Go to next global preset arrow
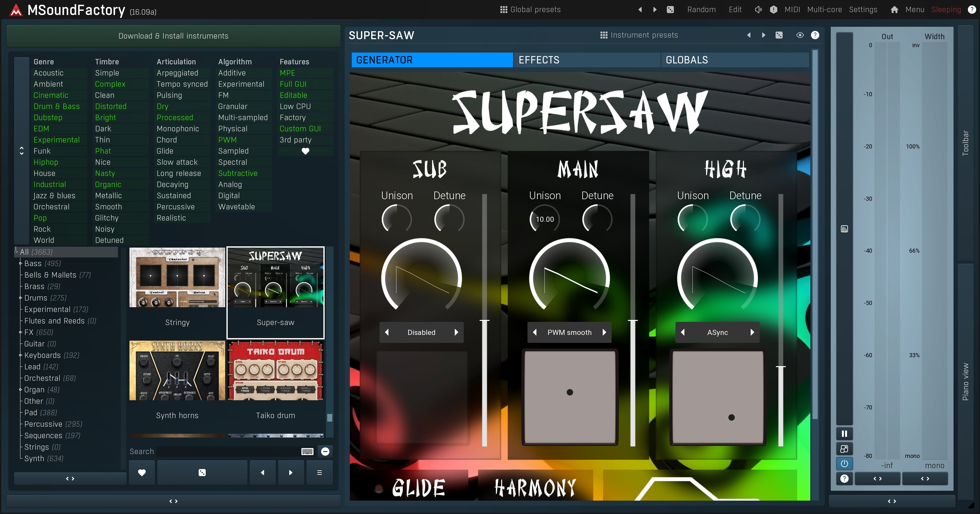This screenshot has width=980, height=514. point(655,10)
